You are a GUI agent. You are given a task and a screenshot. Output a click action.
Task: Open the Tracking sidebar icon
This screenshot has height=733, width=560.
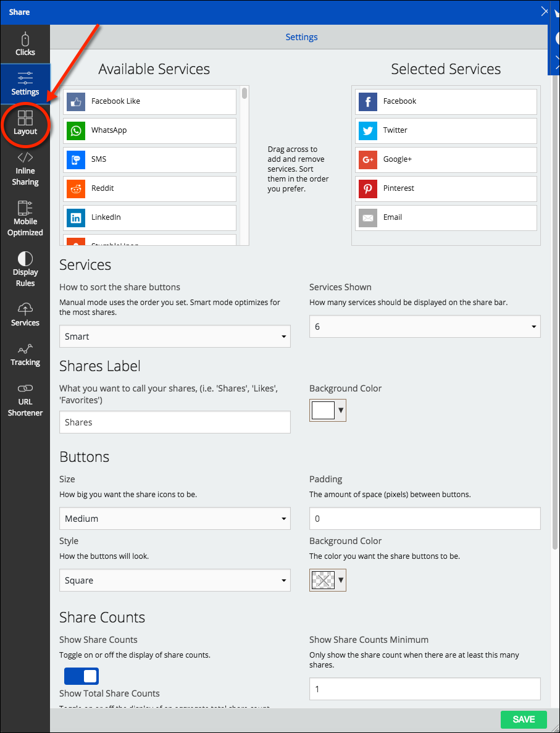click(x=25, y=349)
